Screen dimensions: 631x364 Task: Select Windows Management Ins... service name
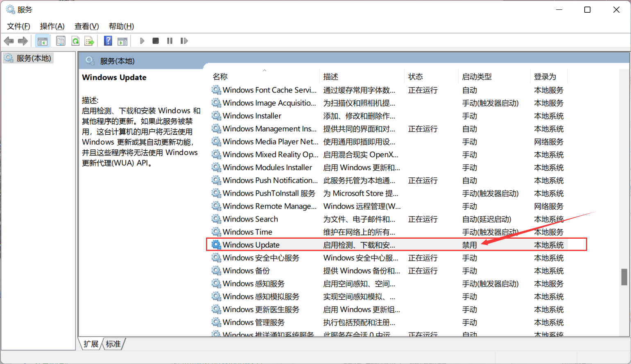click(x=269, y=129)
